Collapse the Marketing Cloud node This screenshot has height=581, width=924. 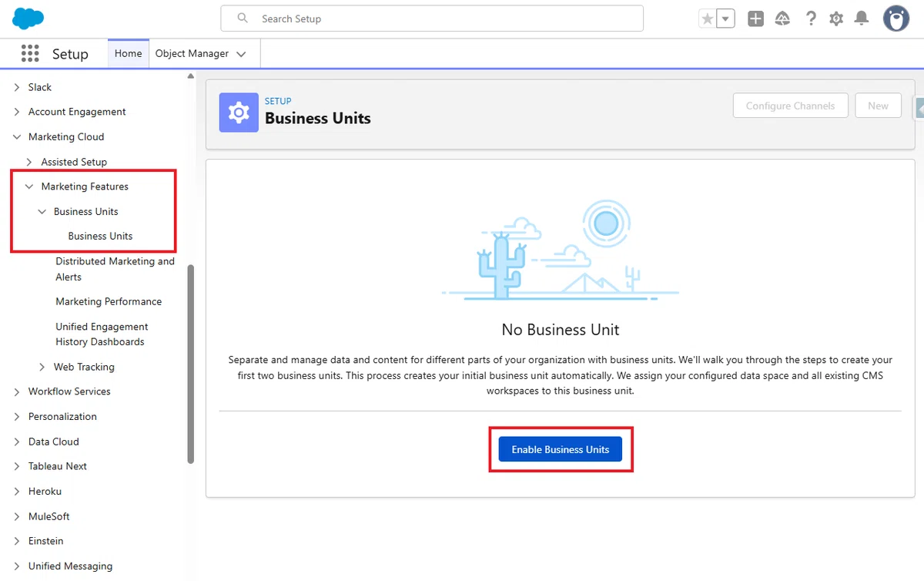pyautogui.click(x=17, y=136)
